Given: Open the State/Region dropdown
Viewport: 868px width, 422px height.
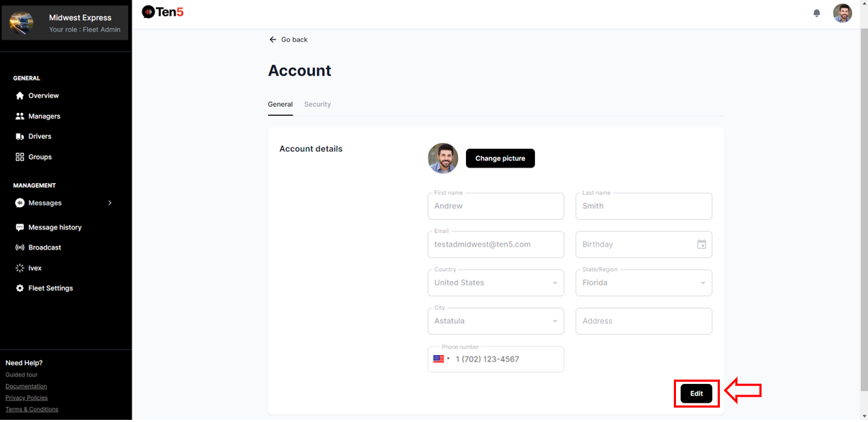Looking at the screenshot, I should [x=703, y=283].
